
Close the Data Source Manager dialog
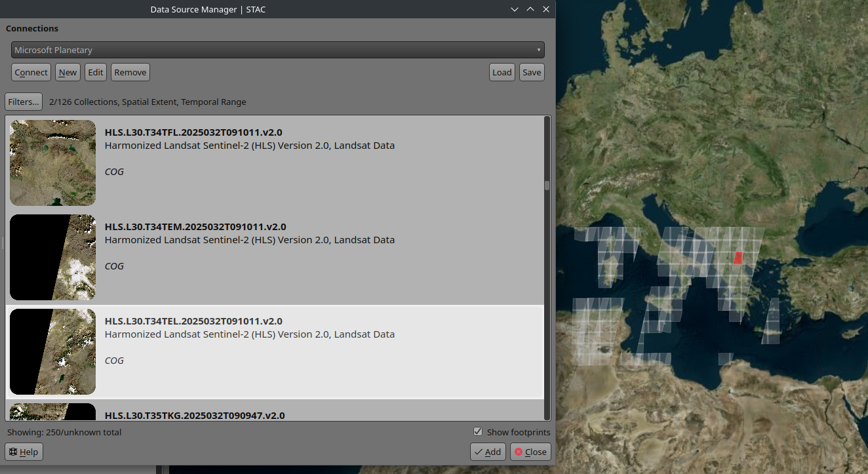[530, 452]
